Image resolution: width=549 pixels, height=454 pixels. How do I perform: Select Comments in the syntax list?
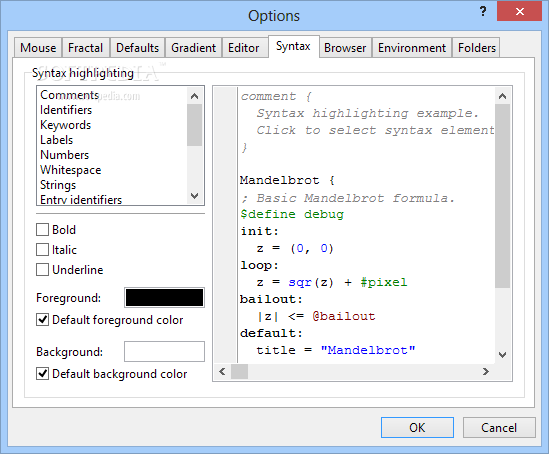pyautogui.click(x=112, y=95)
